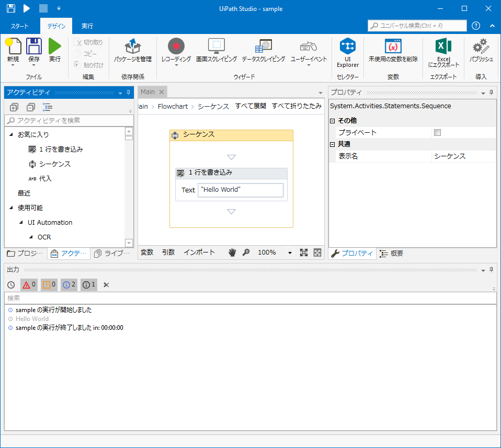Click データスクレイピング data scraping icon

coord(263,47)
